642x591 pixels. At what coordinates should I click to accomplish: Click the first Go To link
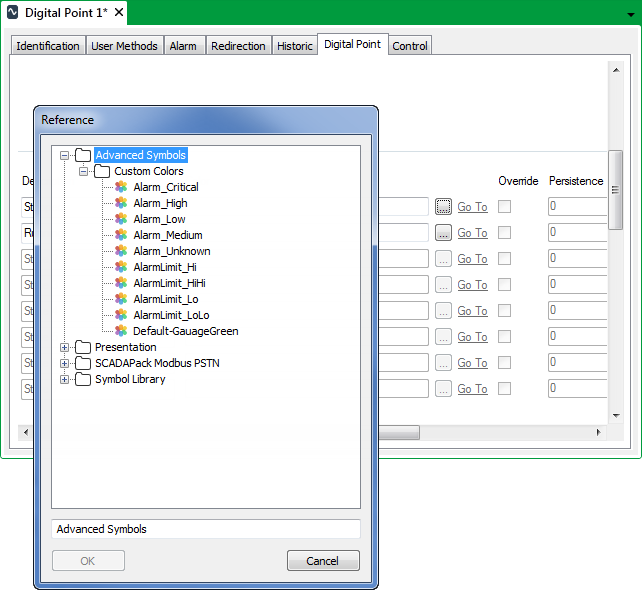472,207
